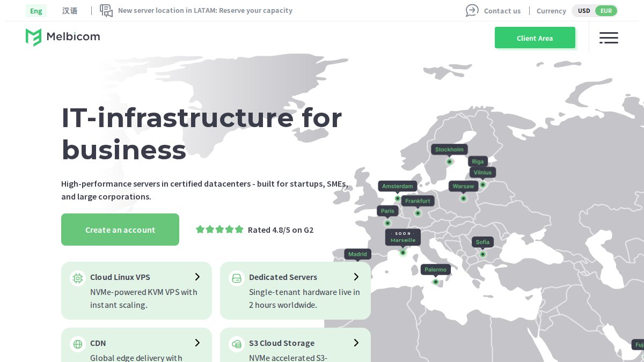
Task: Select the Frankfurt location label
Action: [418, 201]
